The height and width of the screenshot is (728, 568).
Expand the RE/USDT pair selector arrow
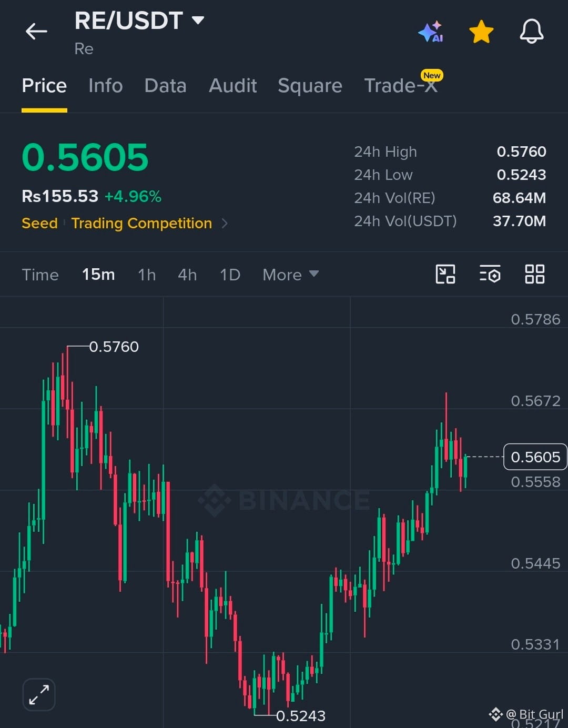point(198,21)
